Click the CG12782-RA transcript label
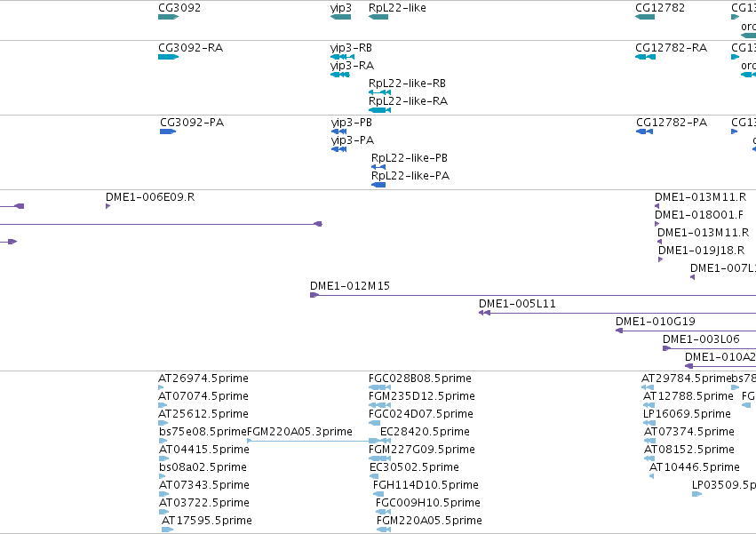The height and width of the screenshot is (534, 756). pyautogui.click(x=671, y=48)
